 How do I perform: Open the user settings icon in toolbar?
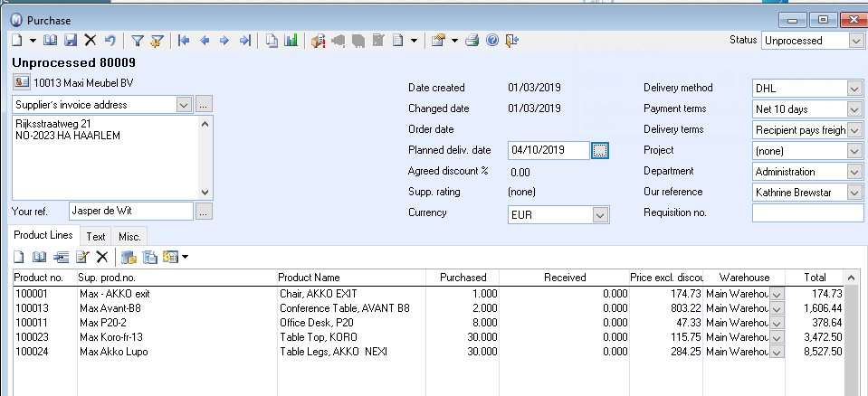tap(438, 41)
